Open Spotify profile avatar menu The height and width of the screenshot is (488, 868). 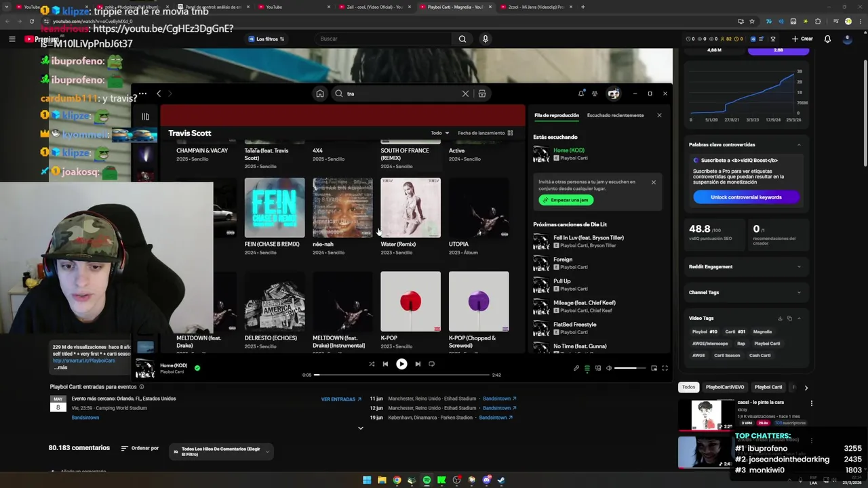tap(614, 94)
